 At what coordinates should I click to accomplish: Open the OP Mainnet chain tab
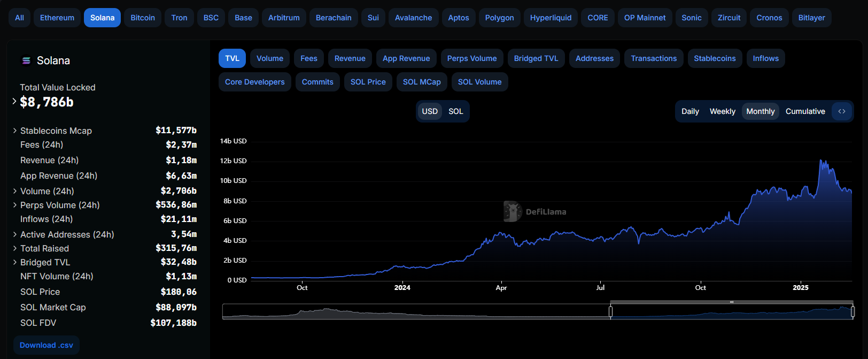pyautogui.click(x=645, y=18)
